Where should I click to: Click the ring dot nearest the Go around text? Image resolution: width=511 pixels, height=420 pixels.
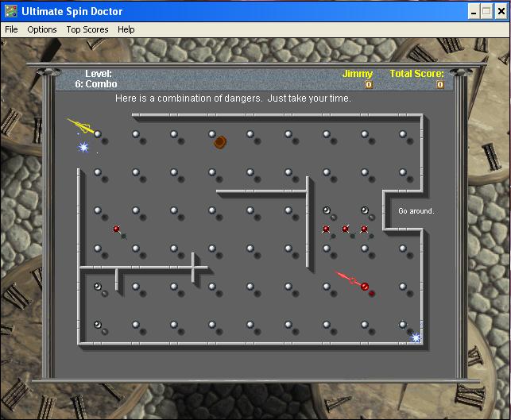point(364,210)
